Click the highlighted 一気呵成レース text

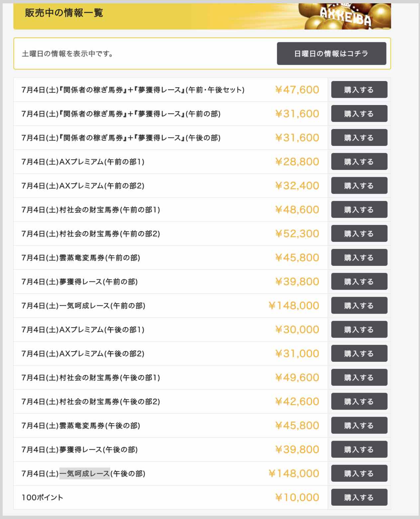pyautogui.click(x=84, y=473)
